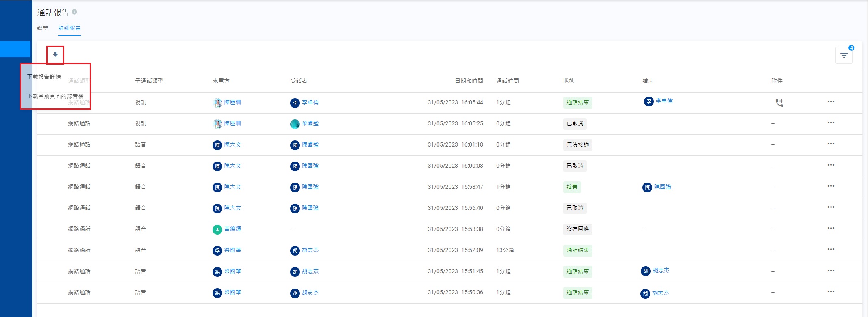
Task: Click the info icon beside 通話報告
Action: 74,12
